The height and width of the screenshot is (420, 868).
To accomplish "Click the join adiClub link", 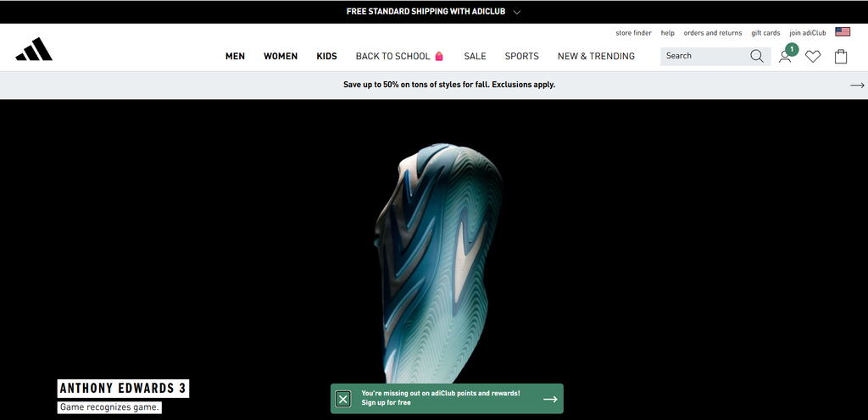I will (808, 33).
